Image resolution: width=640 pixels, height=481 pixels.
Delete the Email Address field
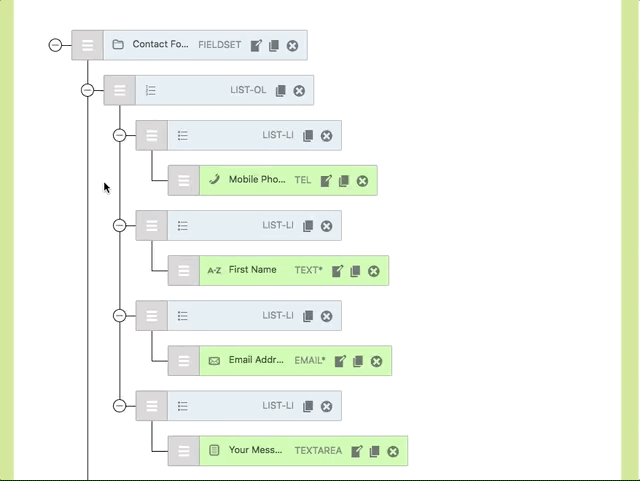point(376,361)
